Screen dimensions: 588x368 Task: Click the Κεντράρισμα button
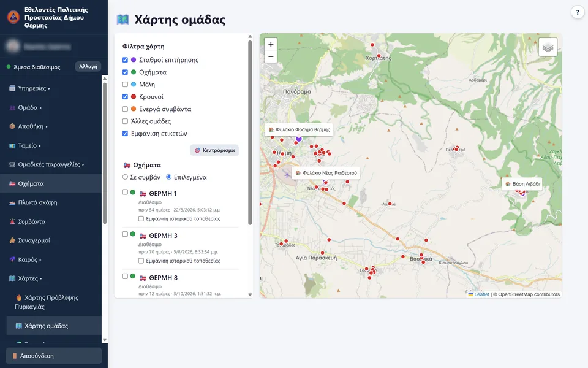click(x=214, y=150)
